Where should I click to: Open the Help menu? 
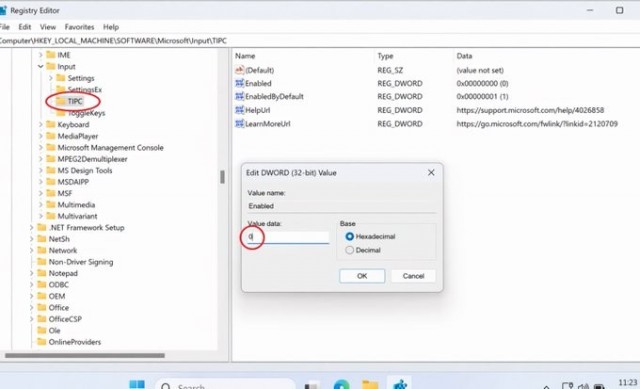(x=111, y=27)
